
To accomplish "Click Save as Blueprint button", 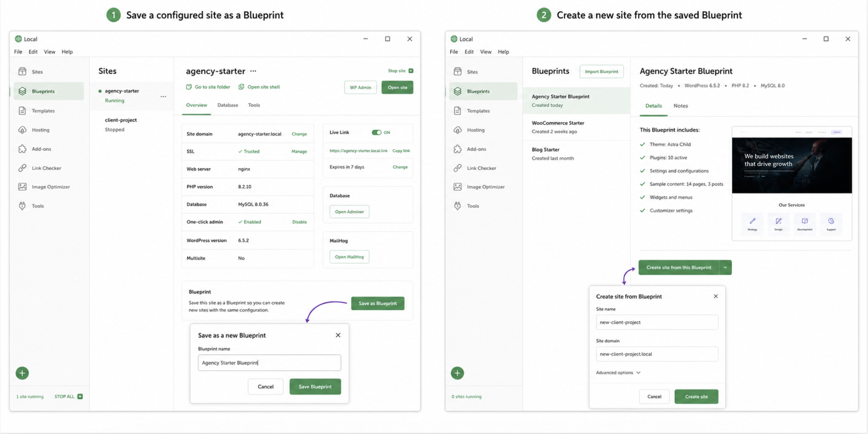I will coord(377,303).
